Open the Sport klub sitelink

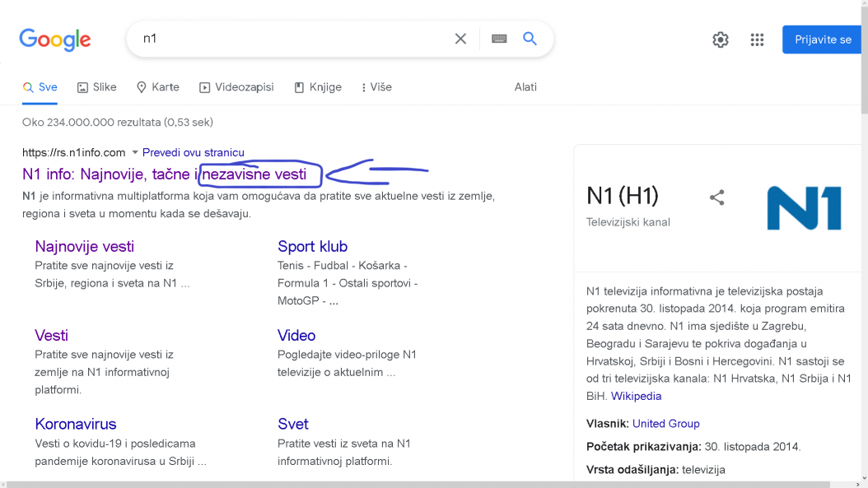313,246
